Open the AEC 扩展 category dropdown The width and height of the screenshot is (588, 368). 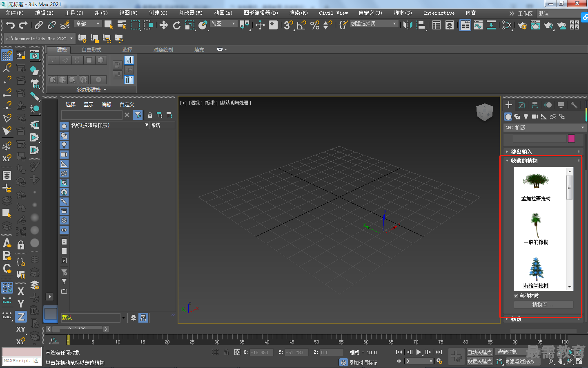pos(545,128)
